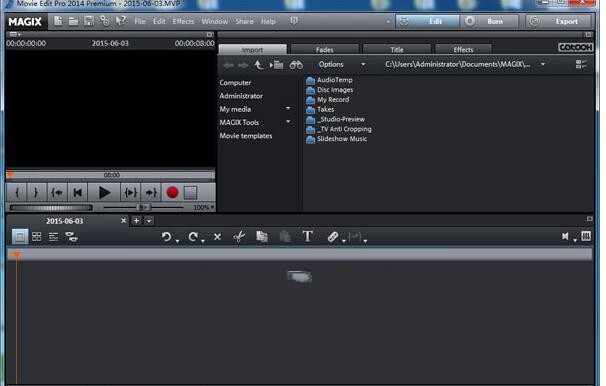This screenshot has height=386, width=606.
Task: Click the mouse mode bracket icon
Action: click(355, 236)
